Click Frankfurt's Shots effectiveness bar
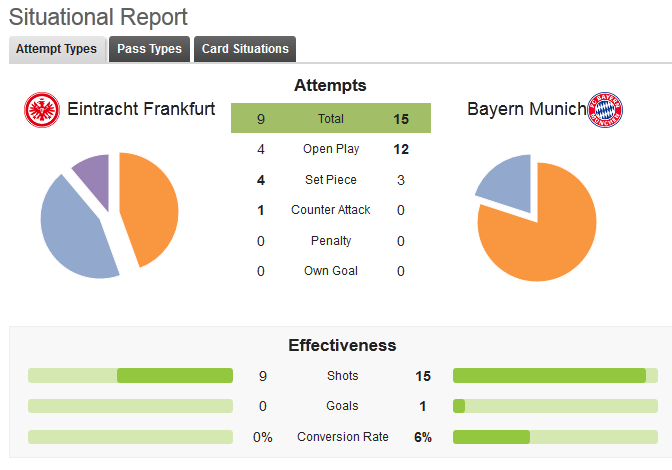Viewport: 672px width, 470px height. point(130,375)
